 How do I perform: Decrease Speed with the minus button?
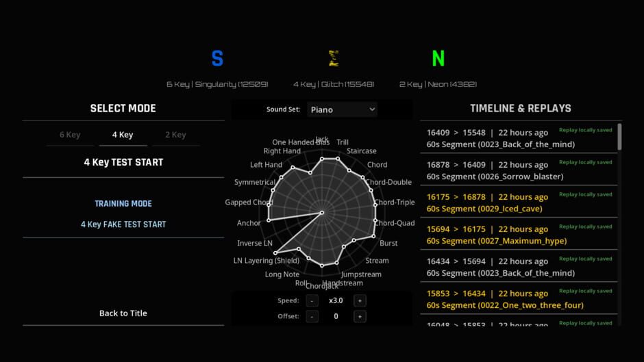(x=312, y=301)
